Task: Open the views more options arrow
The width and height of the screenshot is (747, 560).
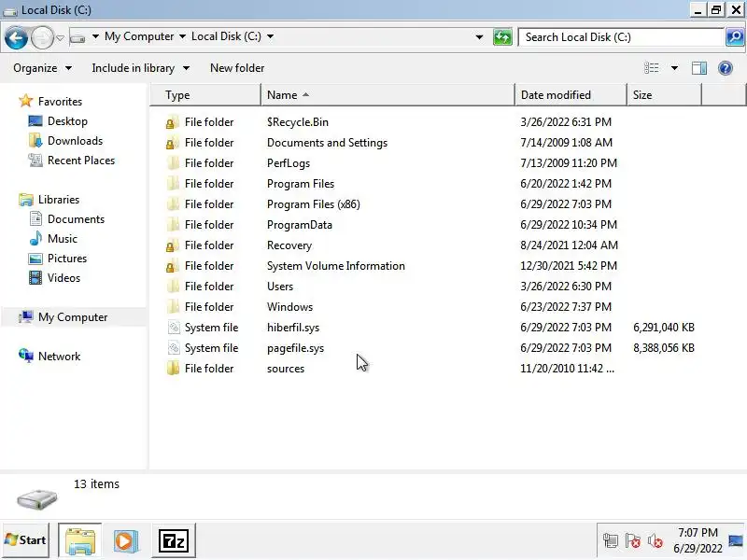Action: click(674, 68)
